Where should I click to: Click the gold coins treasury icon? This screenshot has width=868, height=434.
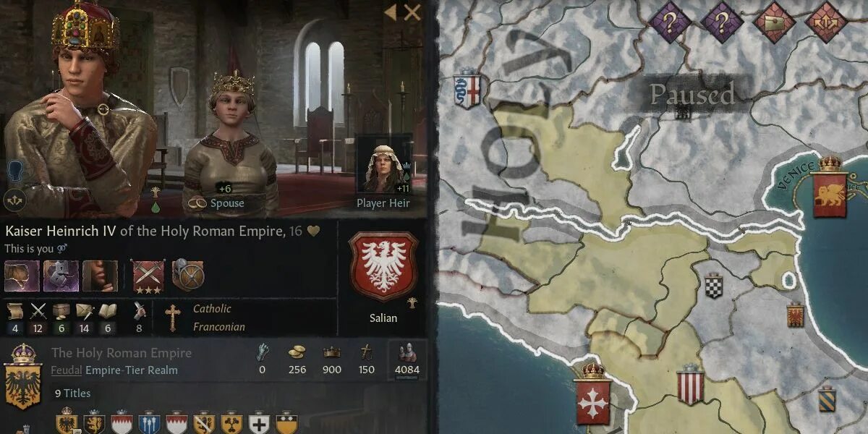coord(297,352)
